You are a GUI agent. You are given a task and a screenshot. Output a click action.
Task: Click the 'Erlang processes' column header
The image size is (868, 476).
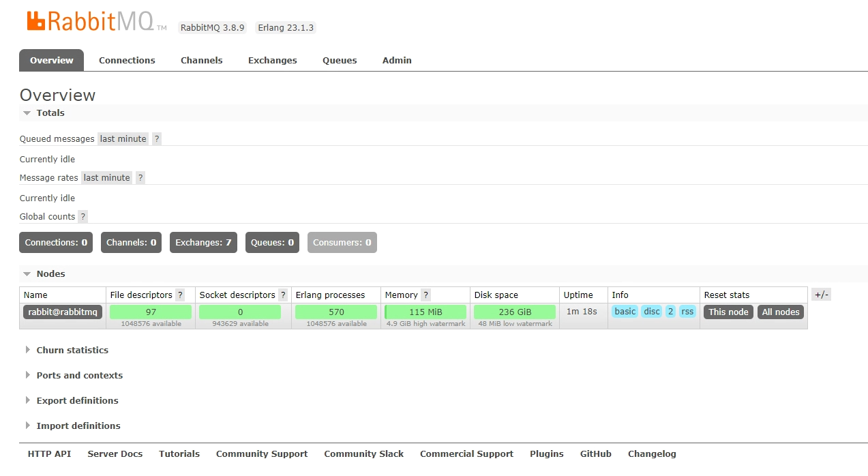point(330,295)
